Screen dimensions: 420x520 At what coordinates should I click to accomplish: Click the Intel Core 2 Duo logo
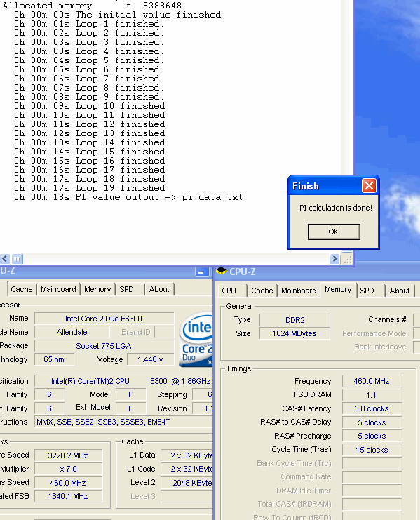[x=196, y=339]
